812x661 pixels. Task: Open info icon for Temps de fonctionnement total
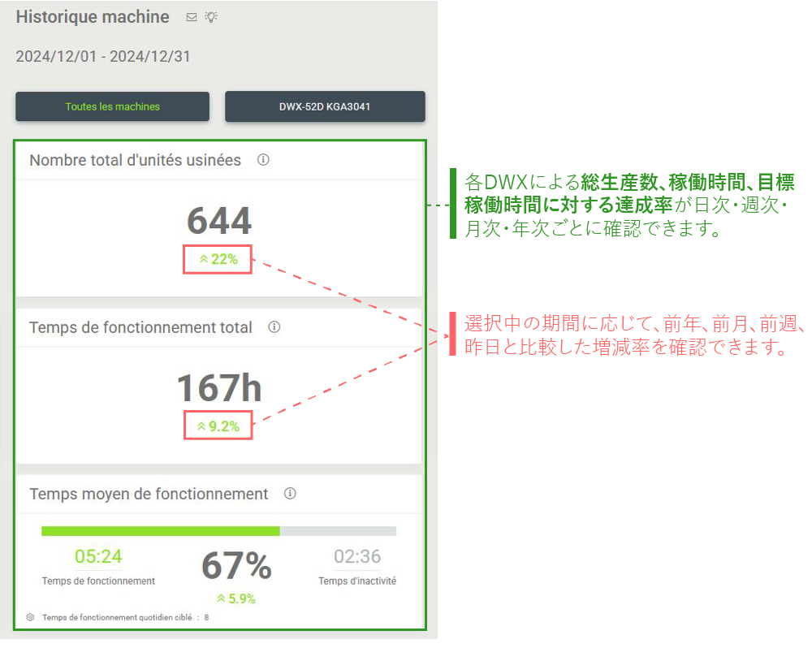pyautogui.click(x=274, y=327)
